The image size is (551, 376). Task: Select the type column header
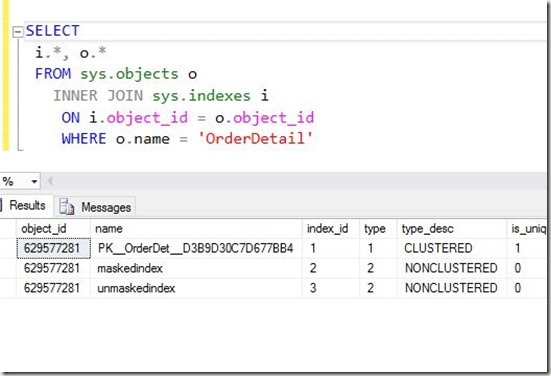pyautogui.click(x=378, y=229)
